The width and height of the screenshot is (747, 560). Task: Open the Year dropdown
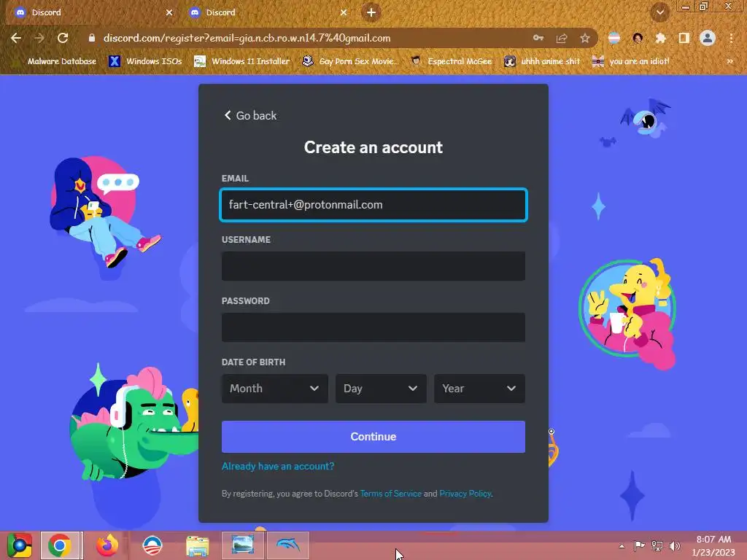[x=479, y=389]
